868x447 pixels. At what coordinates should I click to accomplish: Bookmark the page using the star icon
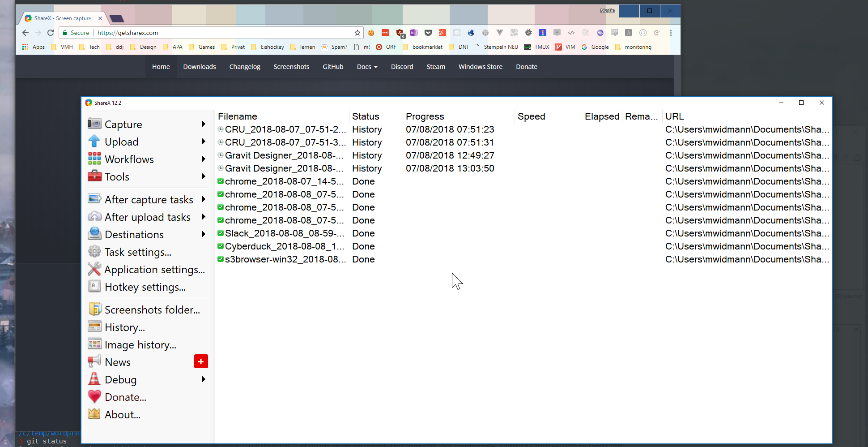[x=357, y=32]
